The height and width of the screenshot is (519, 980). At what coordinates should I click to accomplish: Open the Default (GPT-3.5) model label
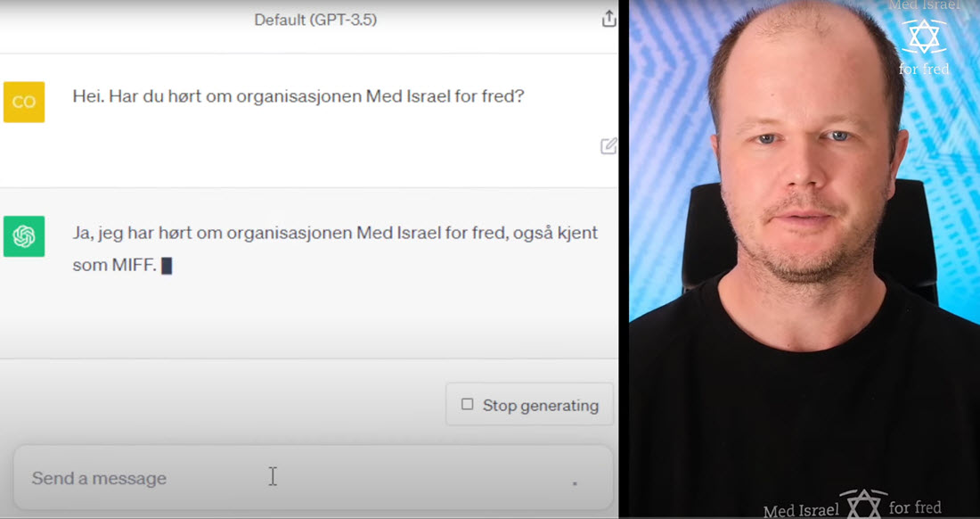point(315,20)
